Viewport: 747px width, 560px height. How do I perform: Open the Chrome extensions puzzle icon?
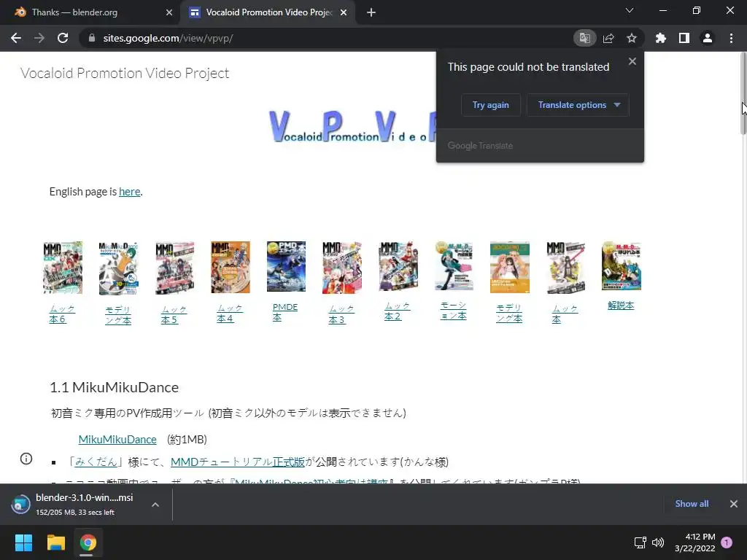pyautogui.click(x=661, y=38)
